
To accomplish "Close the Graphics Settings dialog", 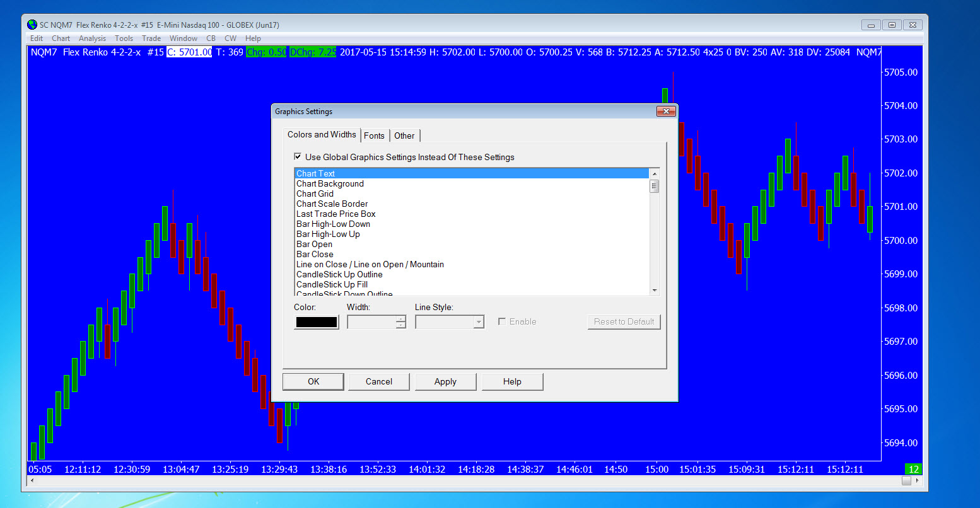I will (x=666, y=112).
